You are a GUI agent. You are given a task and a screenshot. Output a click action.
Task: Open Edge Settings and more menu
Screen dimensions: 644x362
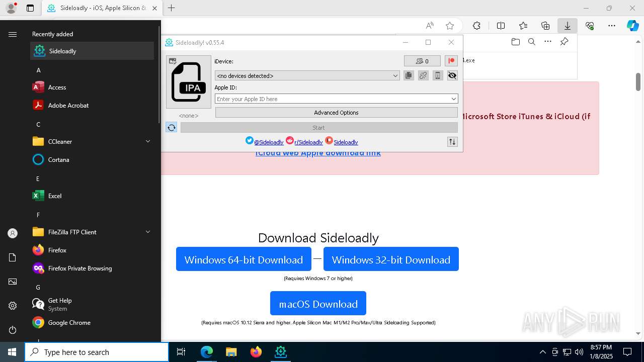click(x=612, y=26)
